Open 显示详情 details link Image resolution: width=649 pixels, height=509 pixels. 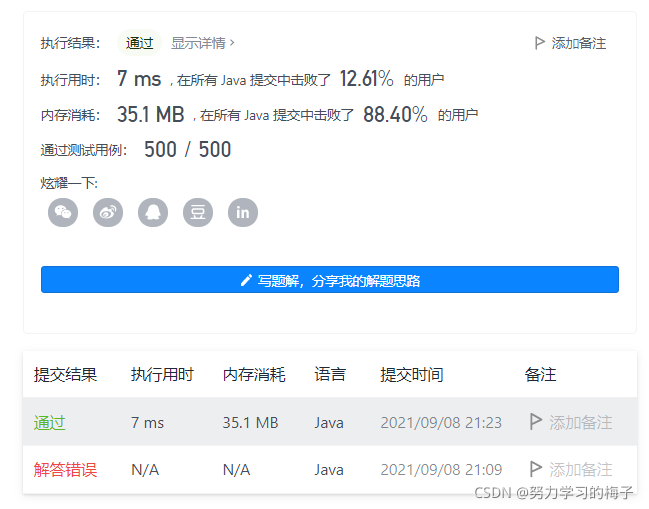coord(203,43)
